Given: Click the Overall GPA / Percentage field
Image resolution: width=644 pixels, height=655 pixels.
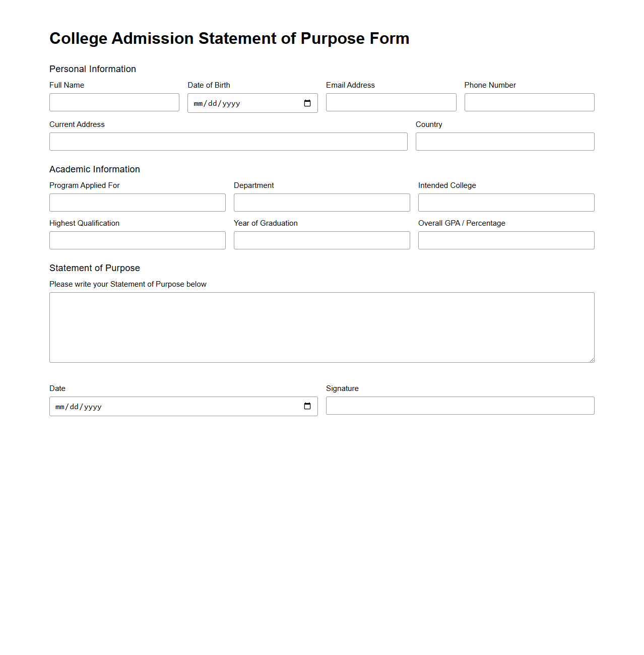Looking at the screenshot, I should (x=506, y=240).
